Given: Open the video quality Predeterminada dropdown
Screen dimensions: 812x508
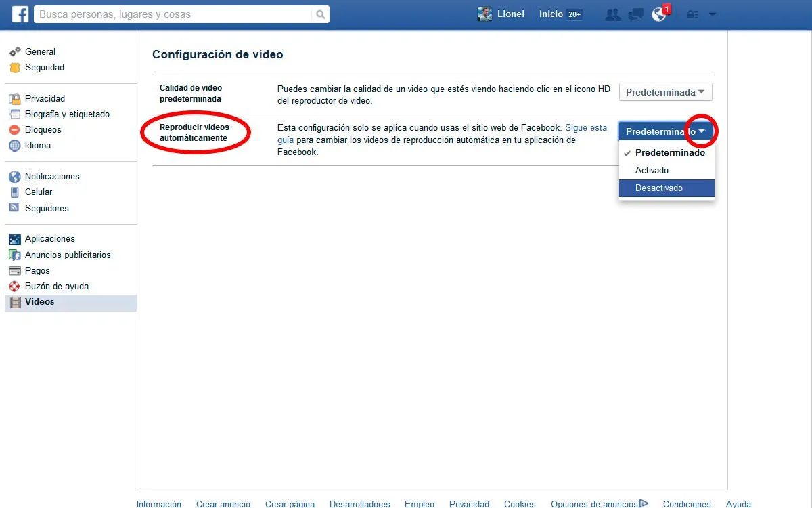Looking at the screenshot, I should (x=666, y=92).
